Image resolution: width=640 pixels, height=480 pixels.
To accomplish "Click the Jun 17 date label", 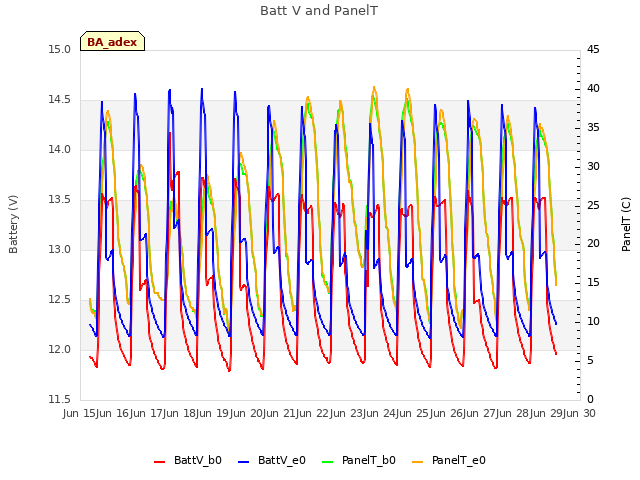I will pyautogui.click(x=146, y=413).
